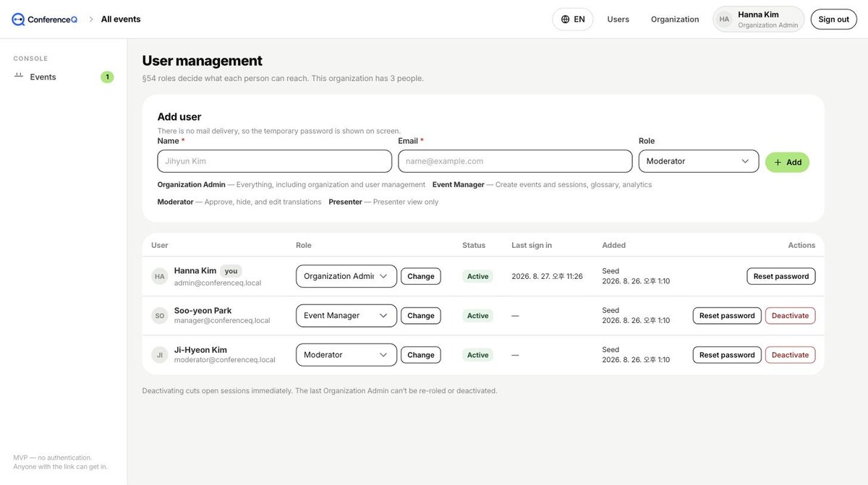
Task: Click the breadcrumb chevron separator
Action: tap(91, 20)
